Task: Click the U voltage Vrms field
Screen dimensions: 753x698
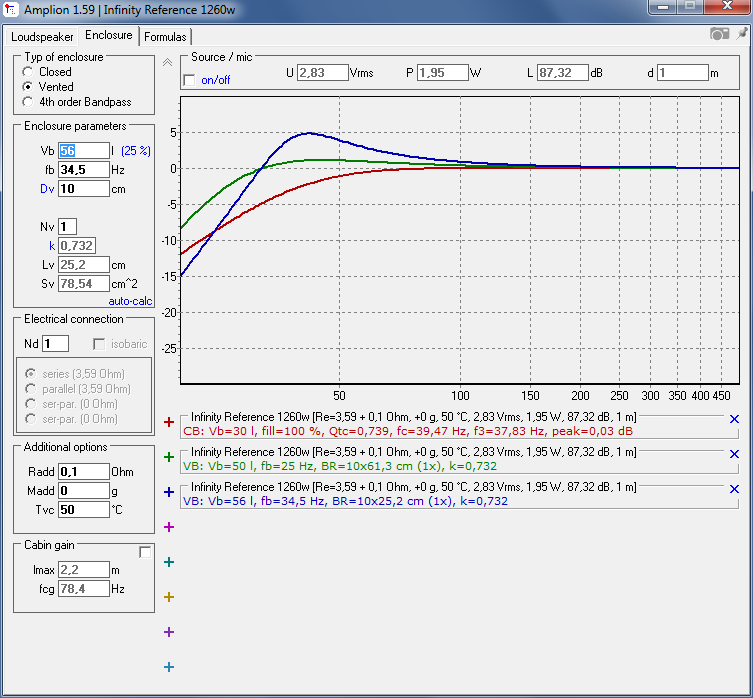Action: pos(322,73)
